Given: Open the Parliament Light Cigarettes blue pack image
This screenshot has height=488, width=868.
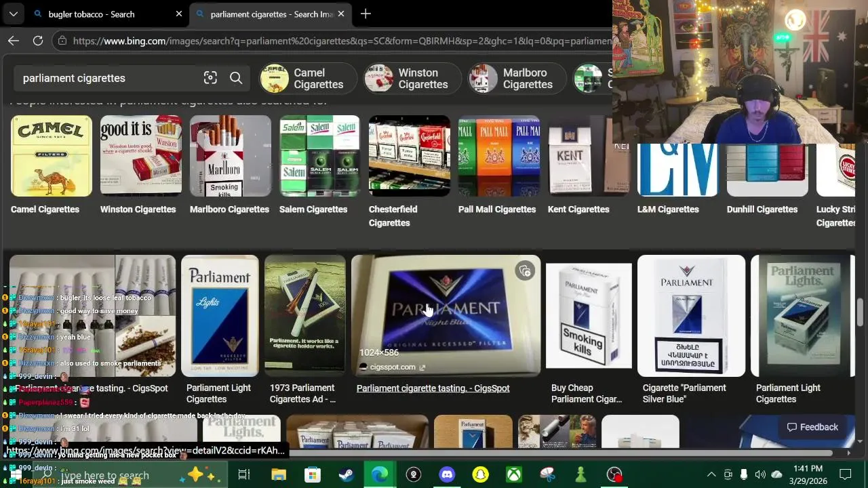Looking at the screenshot, I should pyautogui.click(x=220, y=316).
